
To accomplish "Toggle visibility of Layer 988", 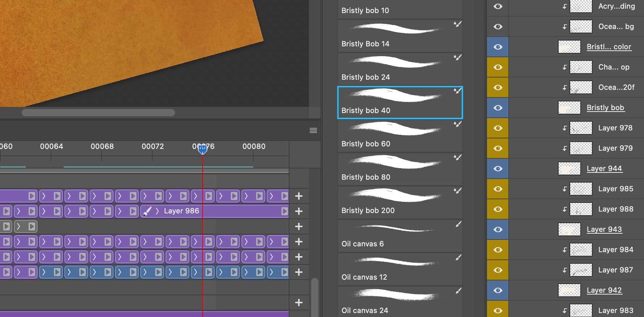I will click(498, 209).
